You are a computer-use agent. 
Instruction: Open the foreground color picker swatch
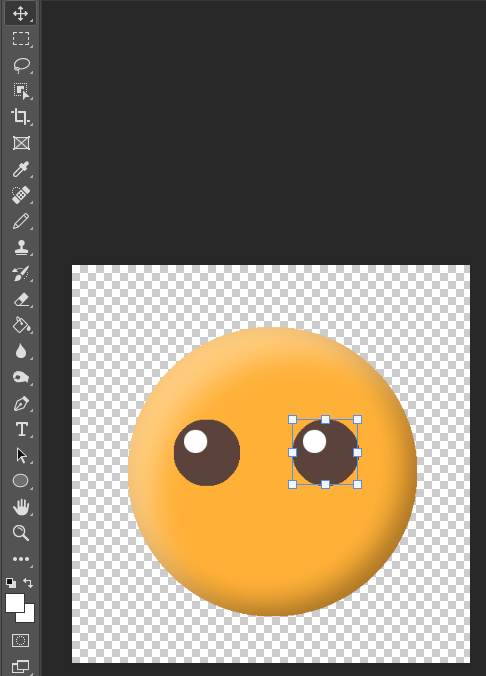pyautogui.click(x=14, y=603)
